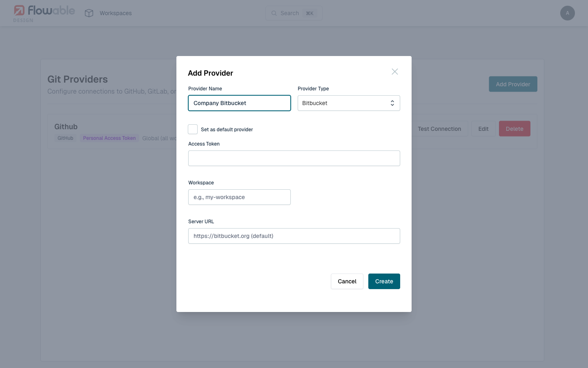588x368 pixels.
Task: Click the Set as default provider label
Action: click(227, 130)
